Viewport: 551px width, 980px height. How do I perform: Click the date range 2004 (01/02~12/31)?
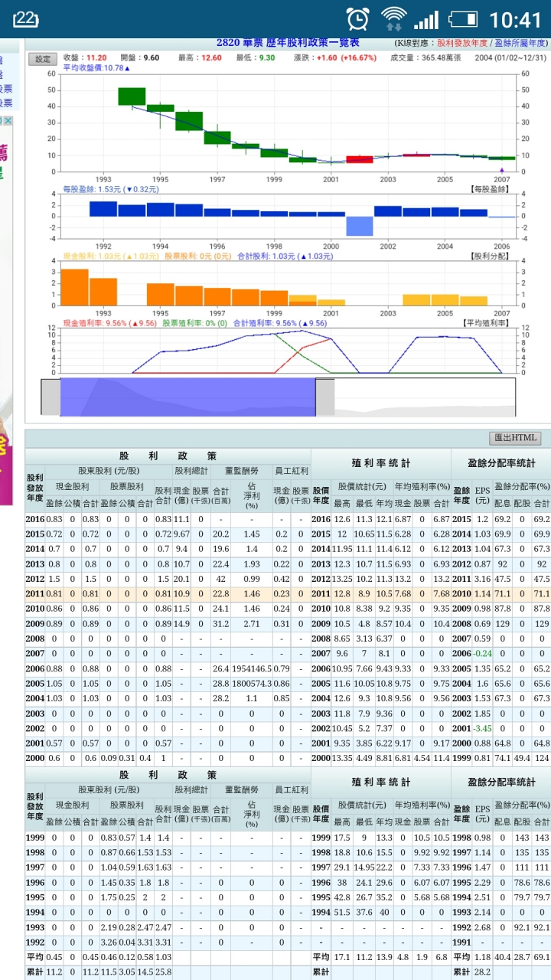tap(510, 57)
